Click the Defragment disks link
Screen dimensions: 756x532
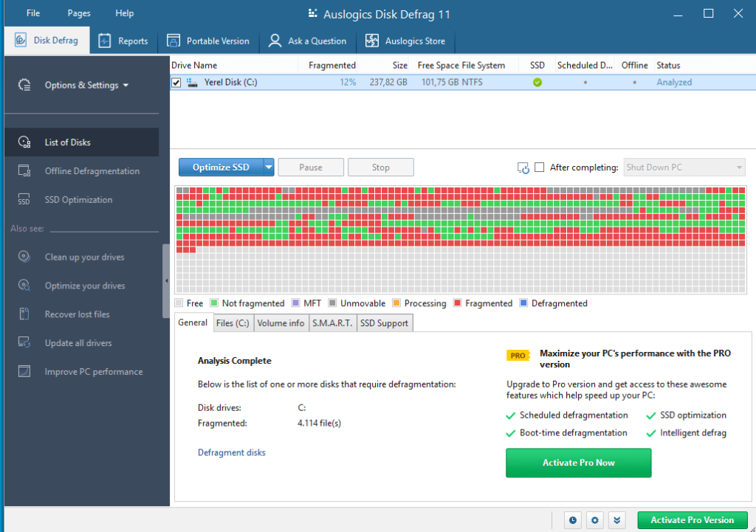tap(231, 452)
